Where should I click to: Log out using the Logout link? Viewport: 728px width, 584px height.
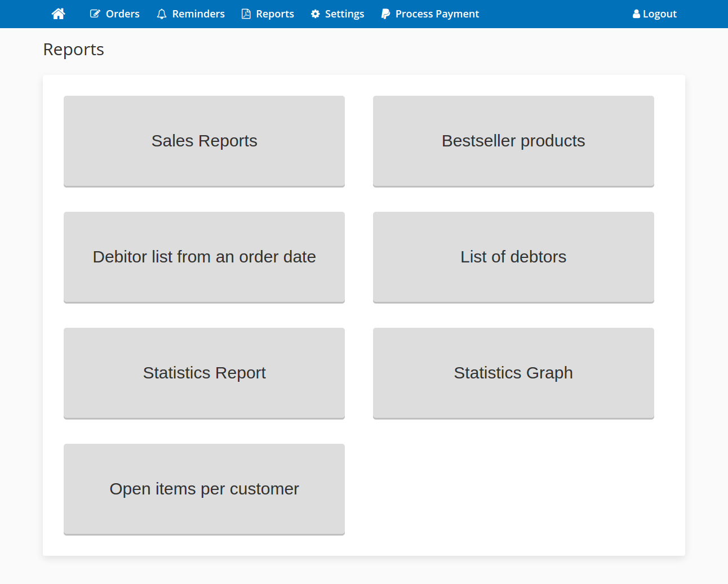(x=660, y=14)
